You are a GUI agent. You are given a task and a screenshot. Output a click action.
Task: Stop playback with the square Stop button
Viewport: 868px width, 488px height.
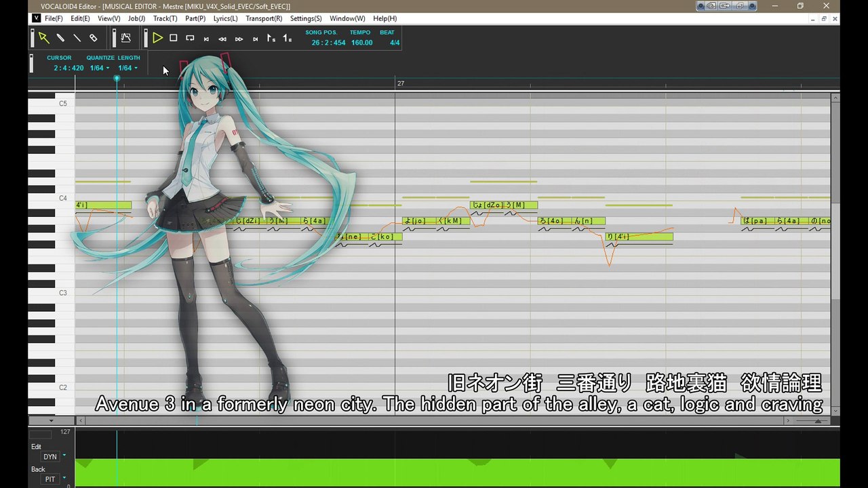tap(174, 38)
